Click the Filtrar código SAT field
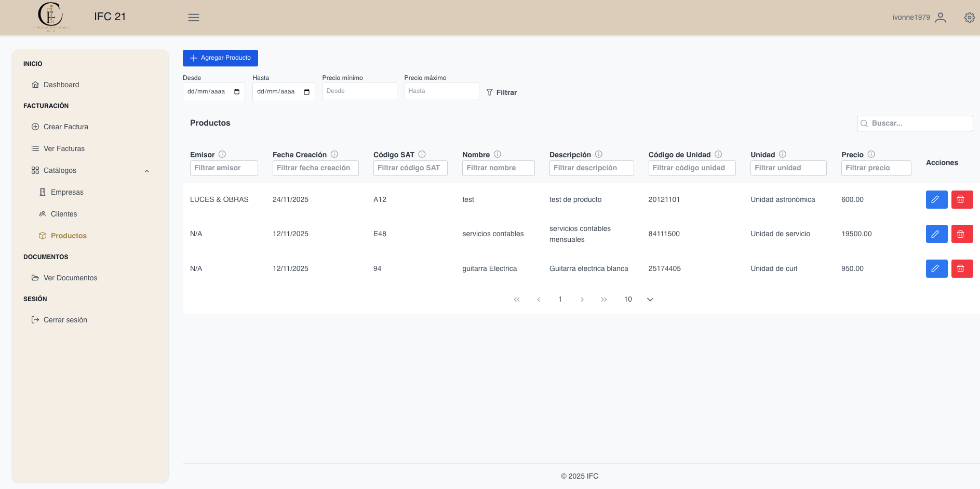 click(x=410, y=168)
